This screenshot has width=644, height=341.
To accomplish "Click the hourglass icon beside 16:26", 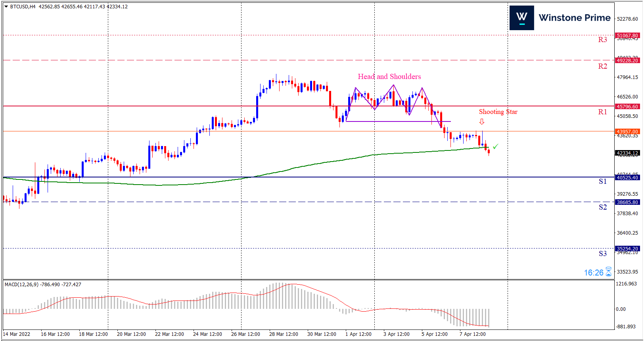I will click(x=608, y=272).
